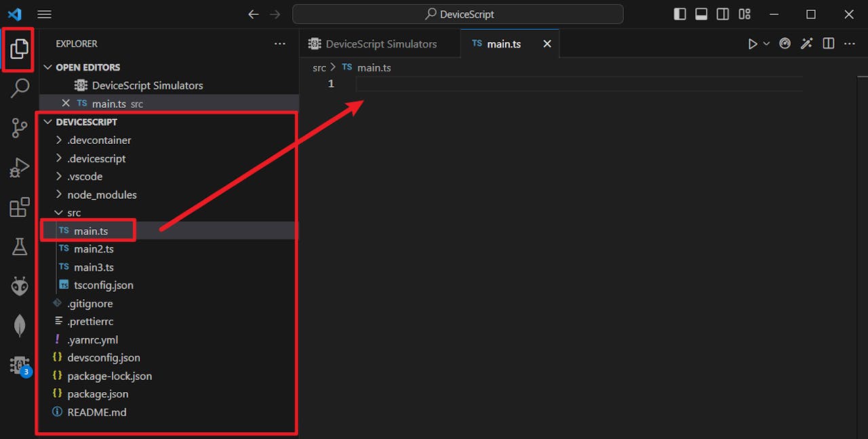Screen dimensions: 868x439
Task: Toggle the primary side bar layout icon
Action: pos(680,14)
